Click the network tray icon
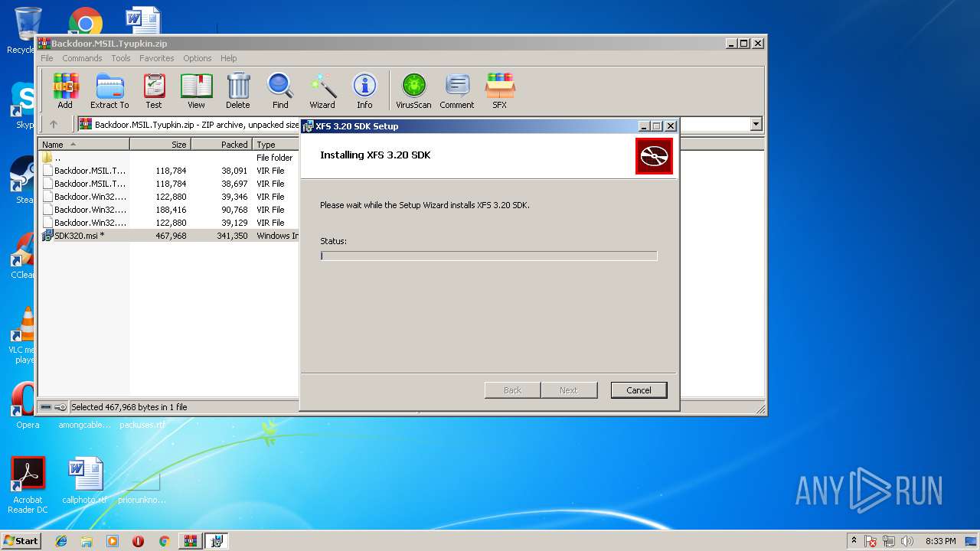This screenshot has height=551, width=980. pos(889,541)
